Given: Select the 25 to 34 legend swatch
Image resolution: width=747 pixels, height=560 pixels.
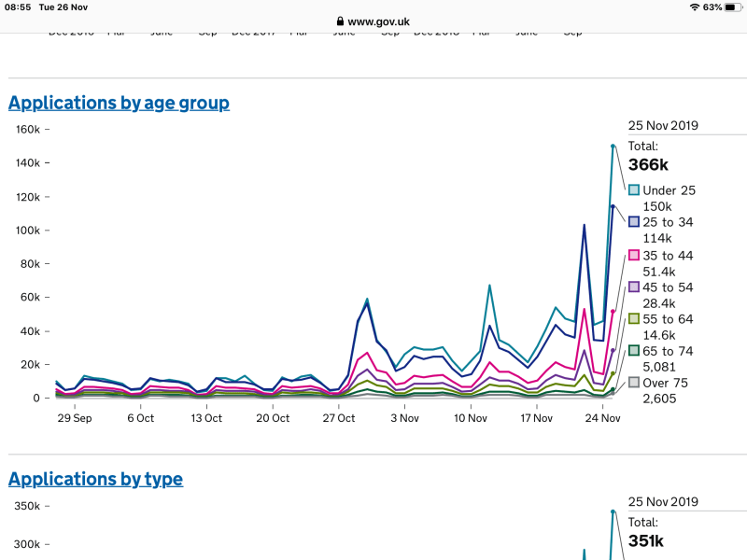Looking at the screenshot, I should point(634,222).
